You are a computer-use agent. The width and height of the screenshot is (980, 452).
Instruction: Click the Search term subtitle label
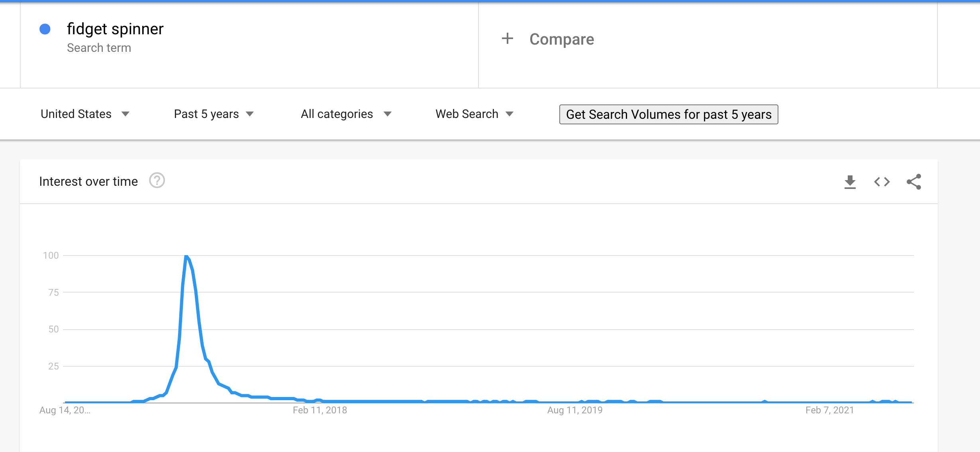(99, 48)
